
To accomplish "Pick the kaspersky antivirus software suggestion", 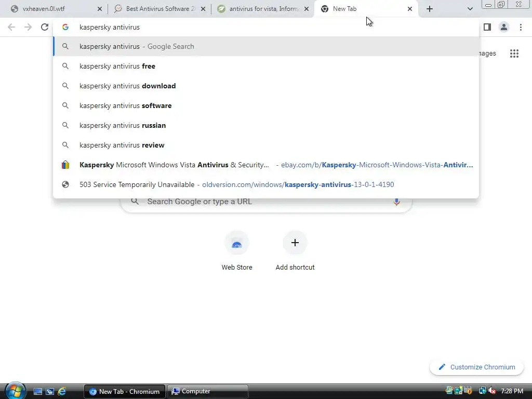I will [x=266, y=105].
